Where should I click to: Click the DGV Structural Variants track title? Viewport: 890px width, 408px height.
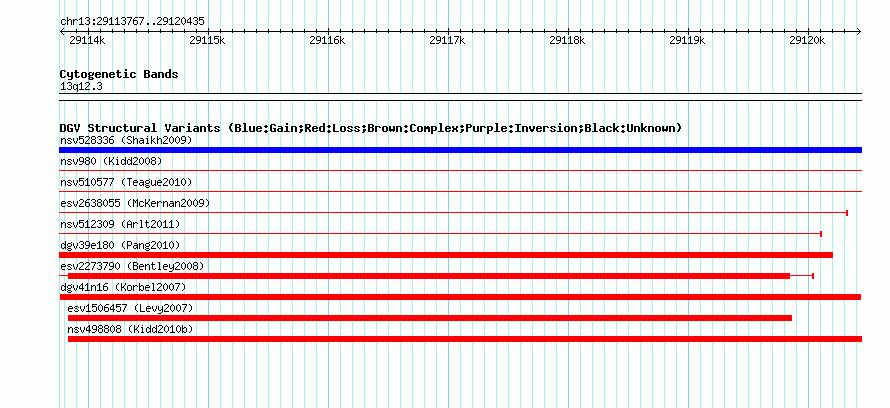coord(371,128)
